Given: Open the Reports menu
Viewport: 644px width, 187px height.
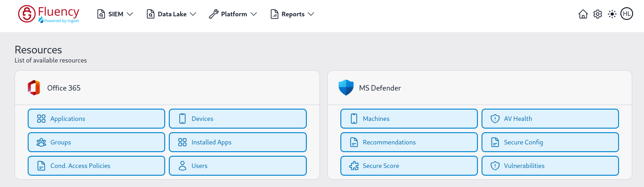Looking at the screenshot, I should point(292,14).
